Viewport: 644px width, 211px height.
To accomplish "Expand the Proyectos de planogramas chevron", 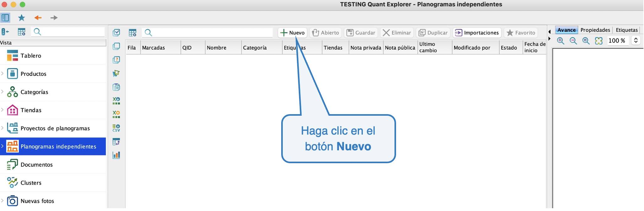I will click(2, 128).
